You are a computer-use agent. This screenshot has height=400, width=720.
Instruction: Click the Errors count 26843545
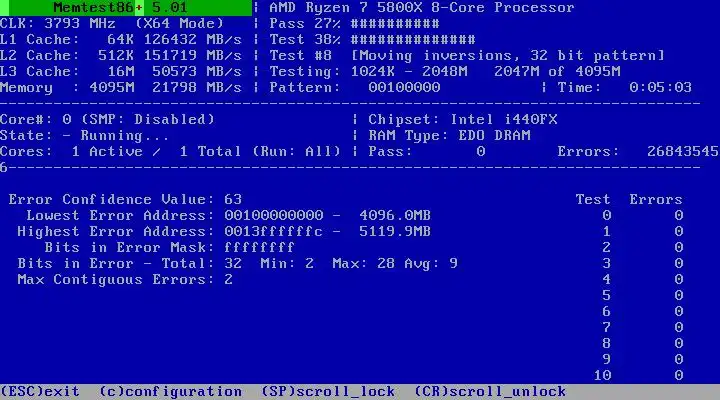click(x=682, y=152)
